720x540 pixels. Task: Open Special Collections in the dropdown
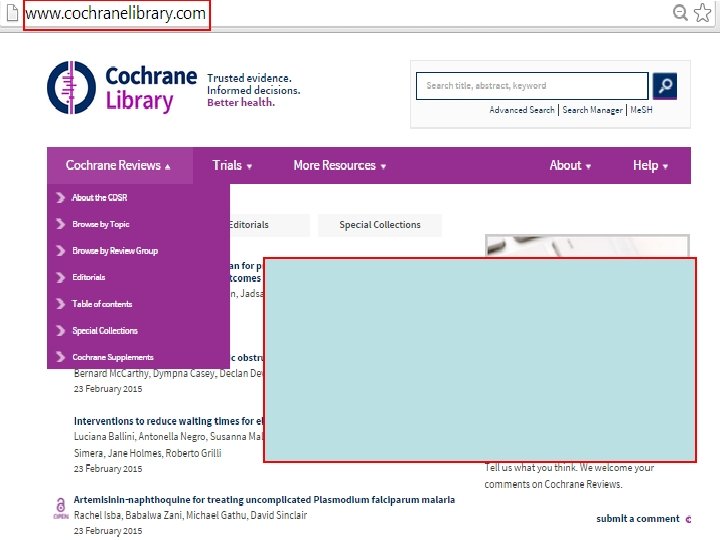[x=105, y=331]
